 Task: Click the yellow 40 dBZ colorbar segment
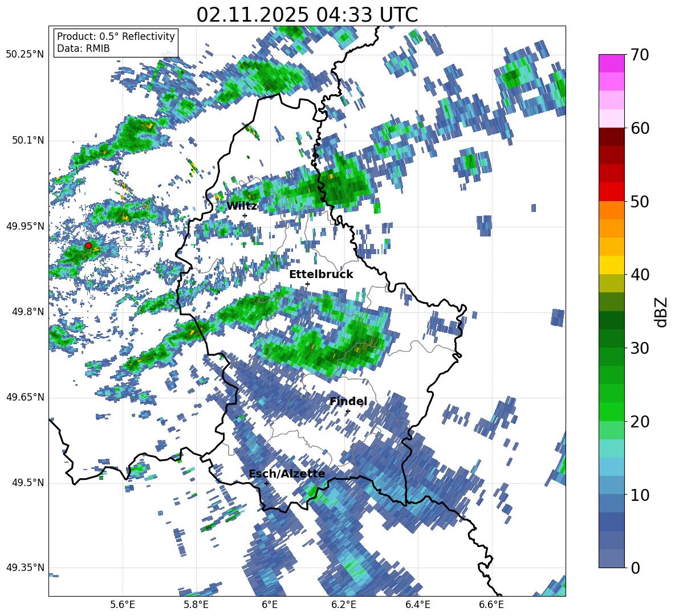[x=611, y=265]
